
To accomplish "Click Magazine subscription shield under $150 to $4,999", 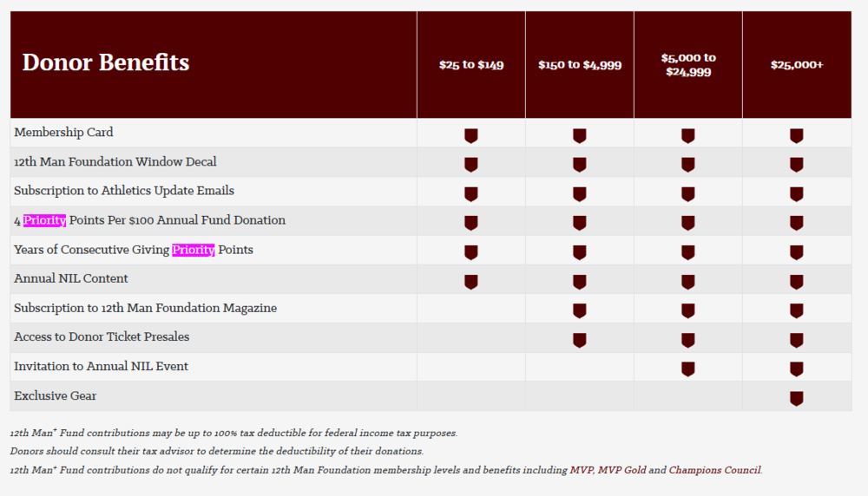I will point(580,310).
